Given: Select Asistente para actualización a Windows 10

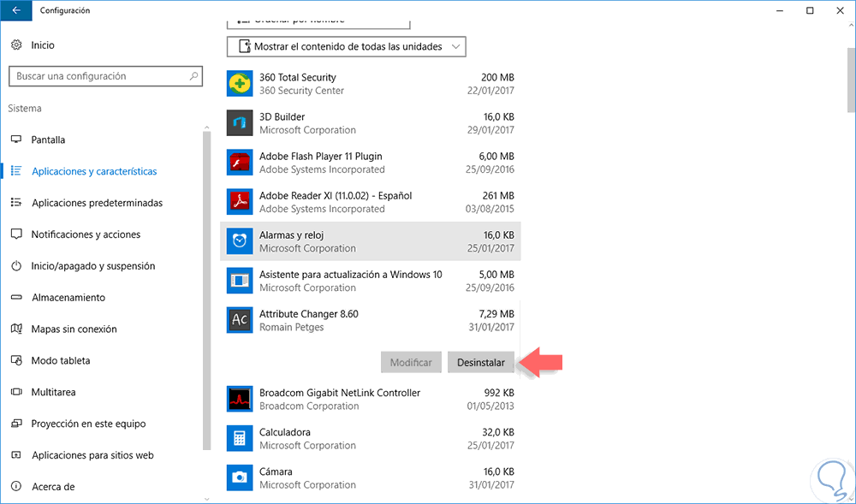Looking at the screenshot, I should click(x=350, y=275).
